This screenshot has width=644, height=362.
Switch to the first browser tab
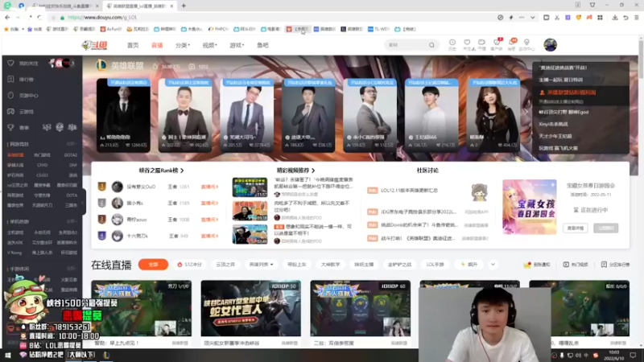coord(66,6)
